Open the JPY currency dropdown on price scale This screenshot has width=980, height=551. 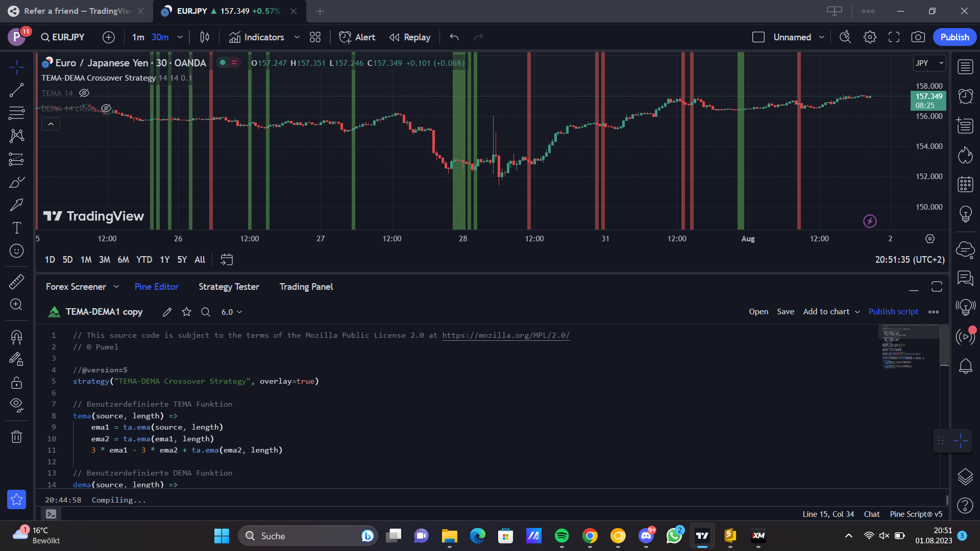click(929, 63)
